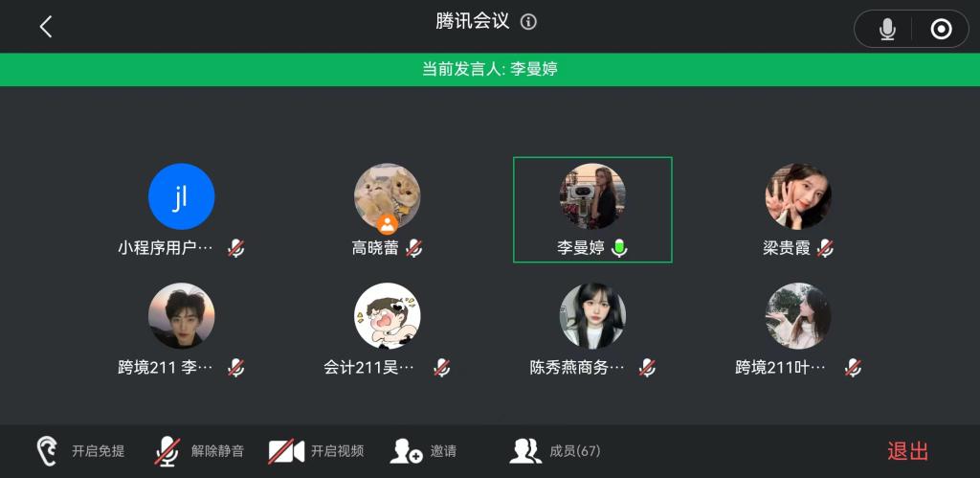This screenshot has height=478, width=980.
Task: Open the 成员(67) members icon
Action: tap(525, 450)
